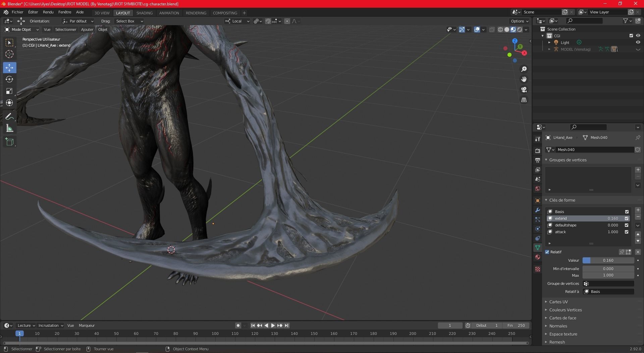This screenshot has width=644, height=353.
Task: Add a new shape key
Action: pos(638,210)
